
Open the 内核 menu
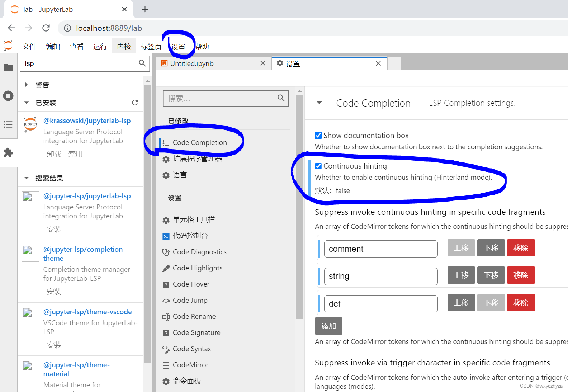(124, 46)
